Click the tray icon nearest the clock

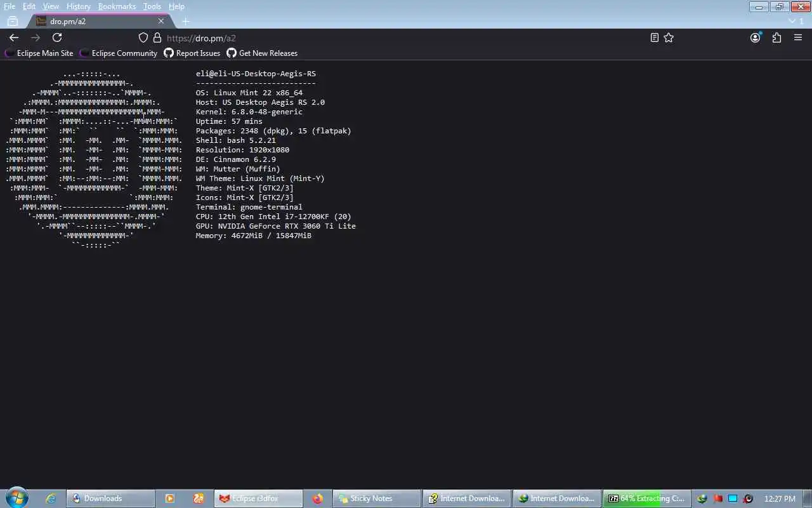[x=748, y=498]
